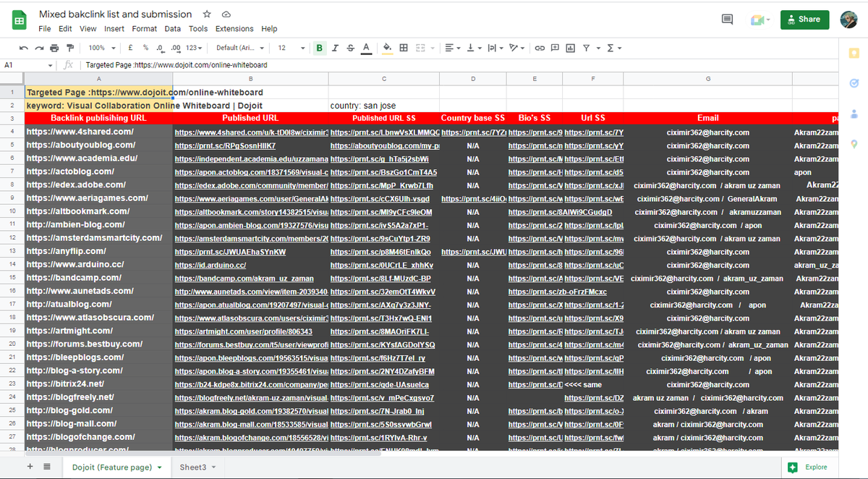Image resolution: width=868 pixels, height=479 pixels.
Task: Open the Format menu
Action: click(x=144, y=29)
